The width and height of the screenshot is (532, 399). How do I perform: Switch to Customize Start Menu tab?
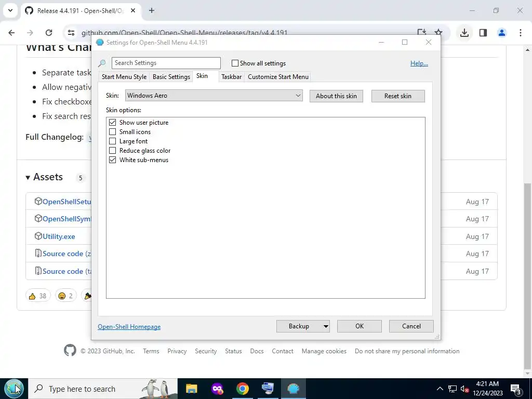pyautogui.click(x=278, y=77)
